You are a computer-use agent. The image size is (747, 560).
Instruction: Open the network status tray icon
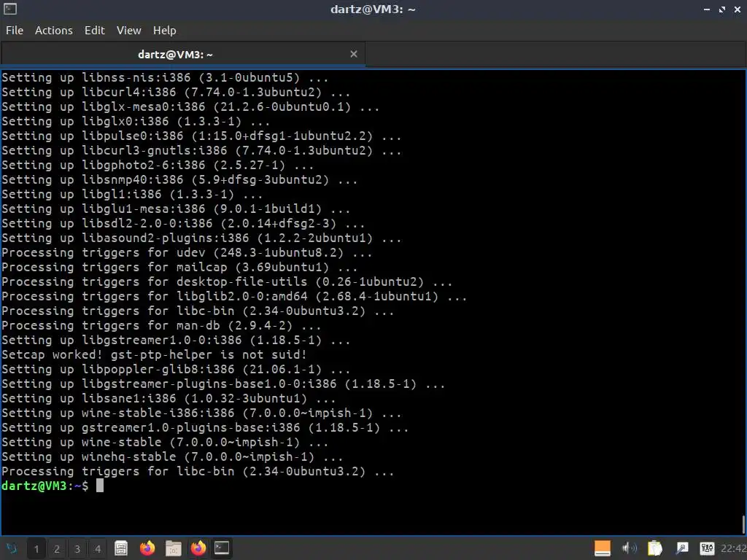point(707,548)
